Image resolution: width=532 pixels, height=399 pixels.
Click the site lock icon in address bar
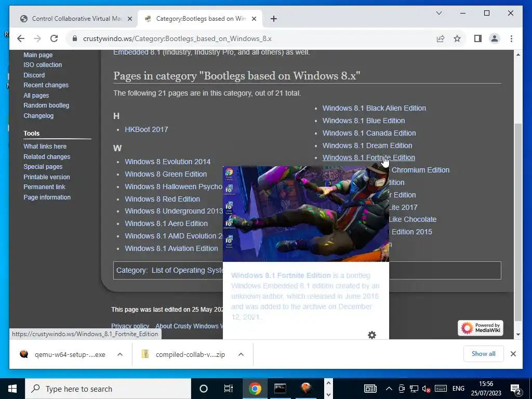point(75,38)
